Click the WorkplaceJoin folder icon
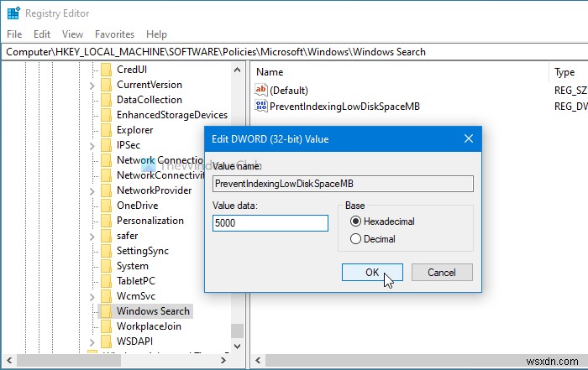Image resolution: width=588 pixels, height=370 pixels. click(106, 326)
